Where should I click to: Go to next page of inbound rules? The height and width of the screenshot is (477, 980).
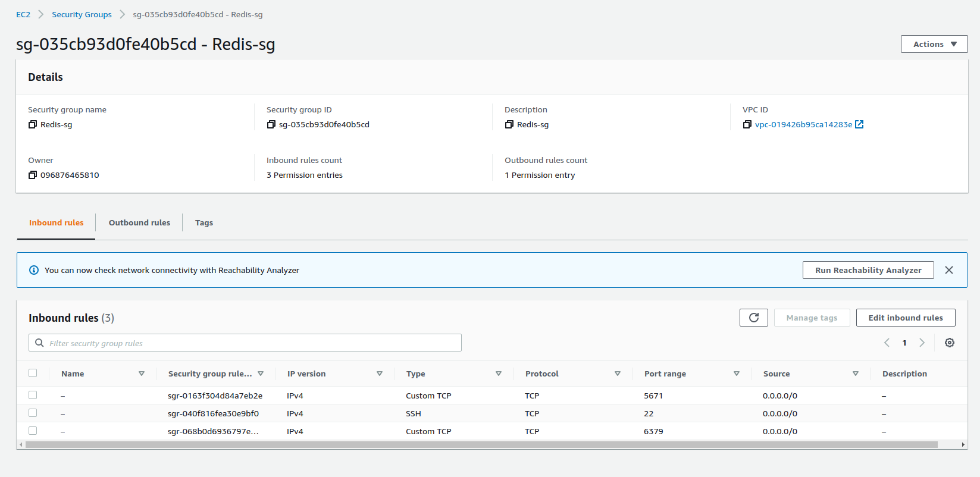pyautogui.click(x=922, y=343)
